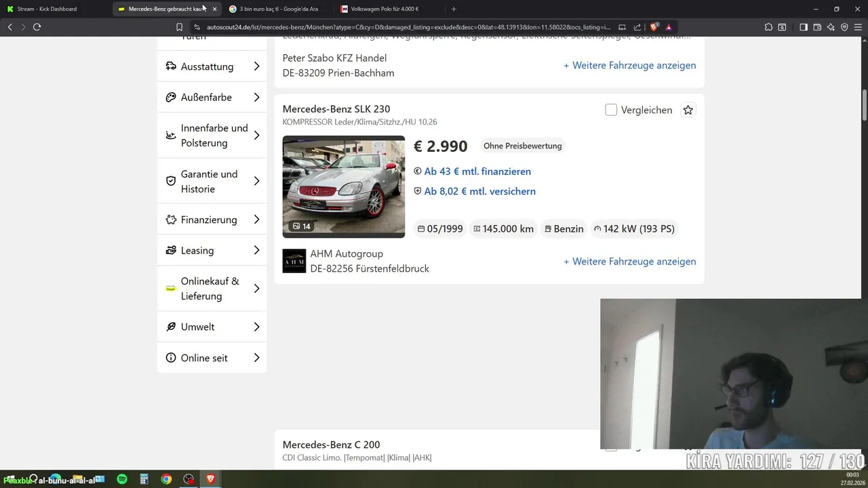Bookmark the page using the bookmark icon
The image size is (868, 488).
(179, 27)
